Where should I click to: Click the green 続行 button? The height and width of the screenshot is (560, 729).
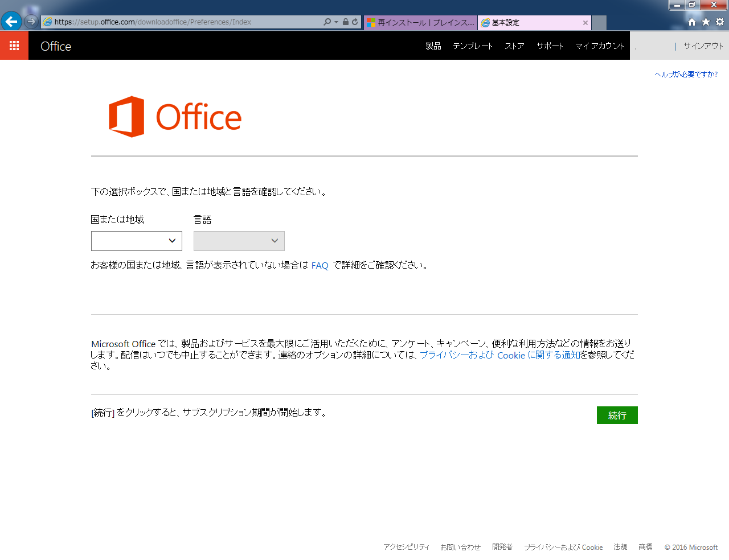pos(617,415)
